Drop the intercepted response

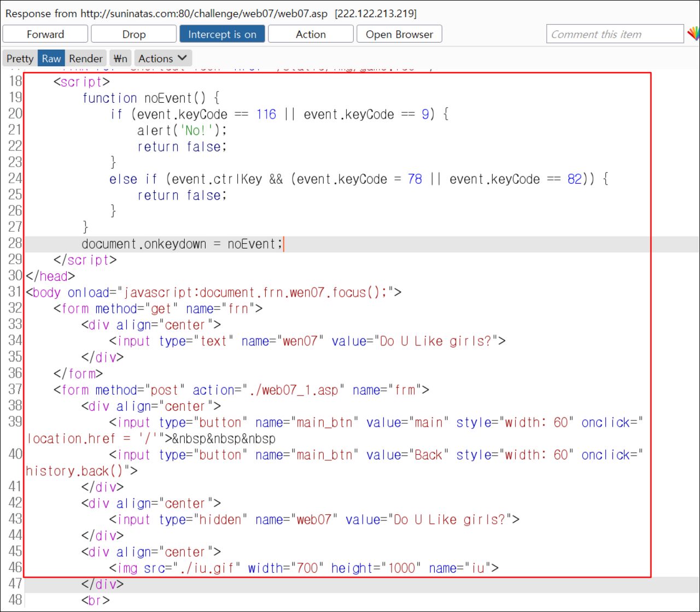point(134,34)
